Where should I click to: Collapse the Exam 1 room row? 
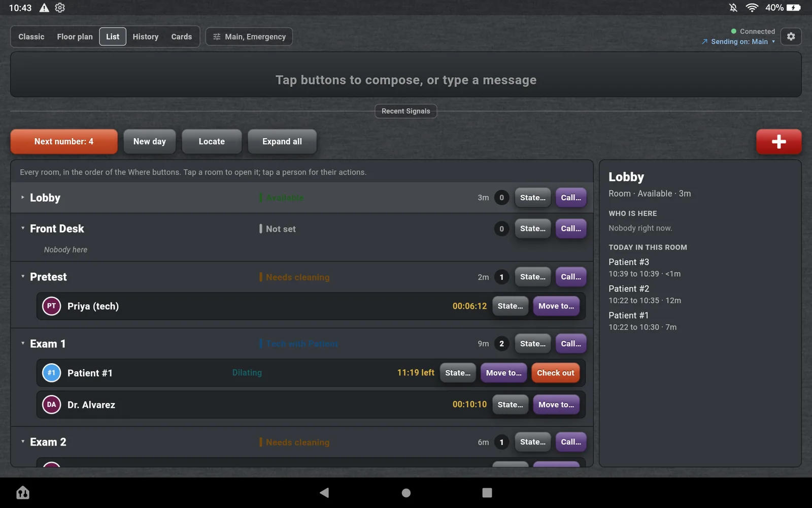[302, 344]
